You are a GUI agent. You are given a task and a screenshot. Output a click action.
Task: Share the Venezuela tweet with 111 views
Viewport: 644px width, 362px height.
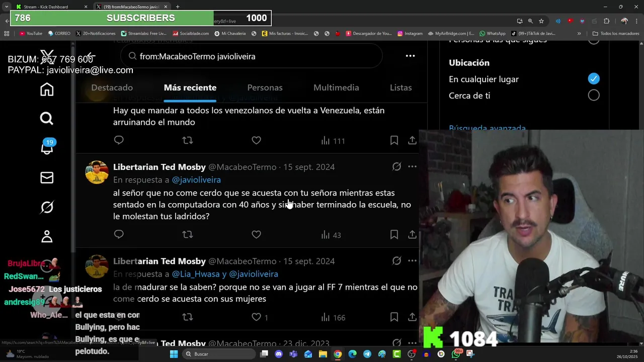[x=412, y=140]
